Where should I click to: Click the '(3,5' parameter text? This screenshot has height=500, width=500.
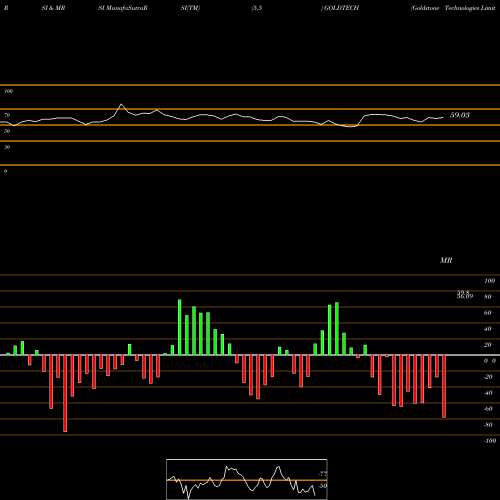pyautogui.click(x=257, y=8)
